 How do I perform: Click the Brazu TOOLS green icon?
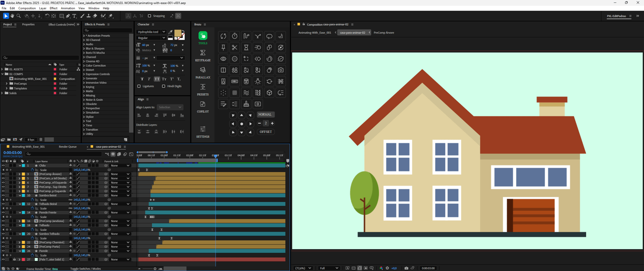pos(203,36)
